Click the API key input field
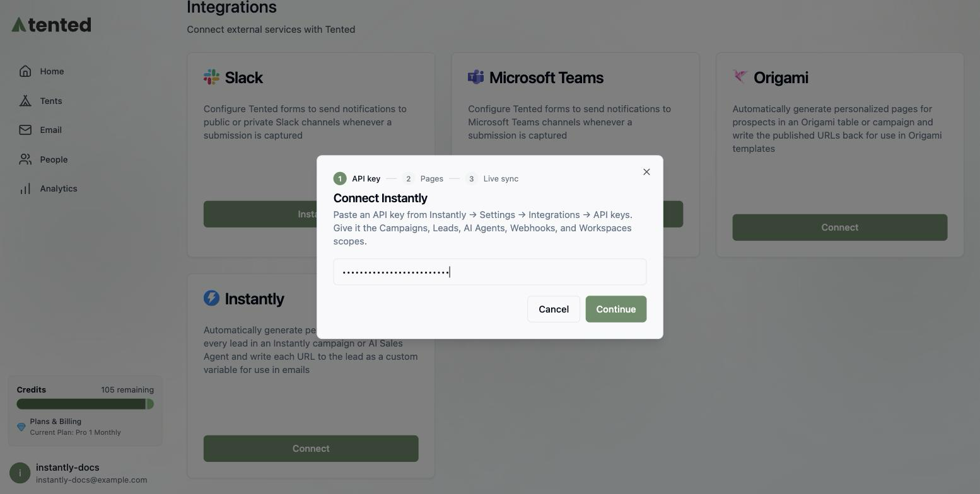980x494 pixels. 490,272
